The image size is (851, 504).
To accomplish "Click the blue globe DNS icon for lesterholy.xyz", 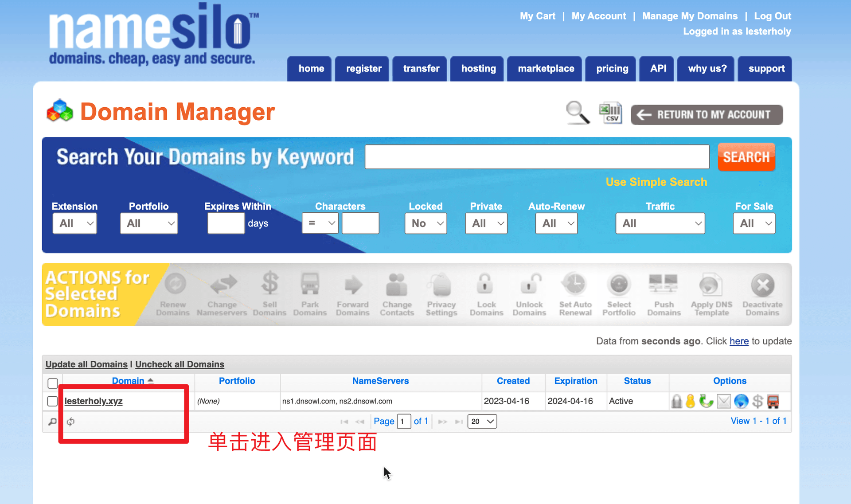I will 741,401.
